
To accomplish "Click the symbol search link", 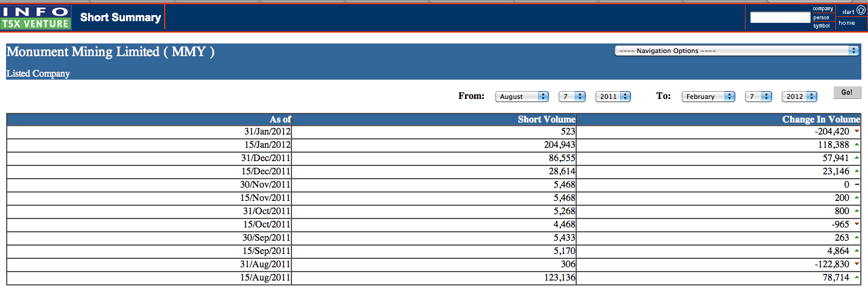I will tap(821, 26).
